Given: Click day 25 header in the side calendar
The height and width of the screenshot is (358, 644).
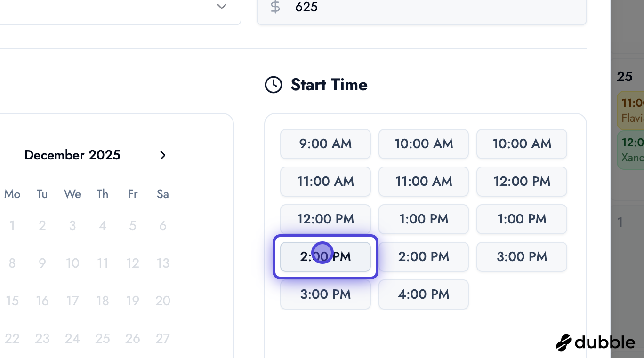Looking at the screenshot, I should (x=624, y=76).
